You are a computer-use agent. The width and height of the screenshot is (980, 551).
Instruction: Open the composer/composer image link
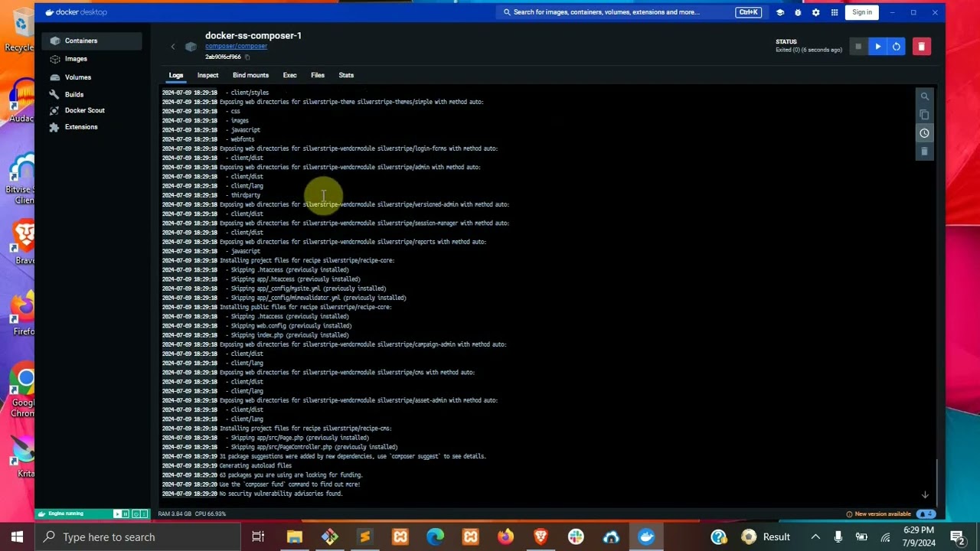236,46
